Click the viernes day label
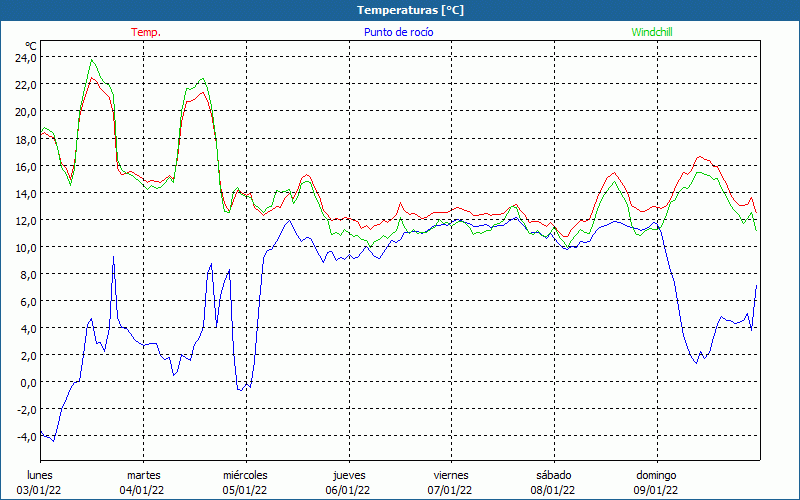 (451, 475)
